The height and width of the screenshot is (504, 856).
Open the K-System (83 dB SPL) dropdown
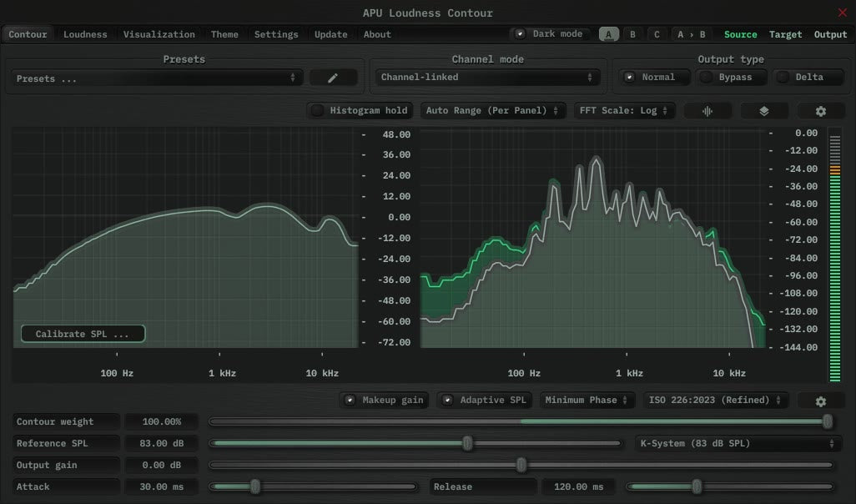tap(738, 443)
